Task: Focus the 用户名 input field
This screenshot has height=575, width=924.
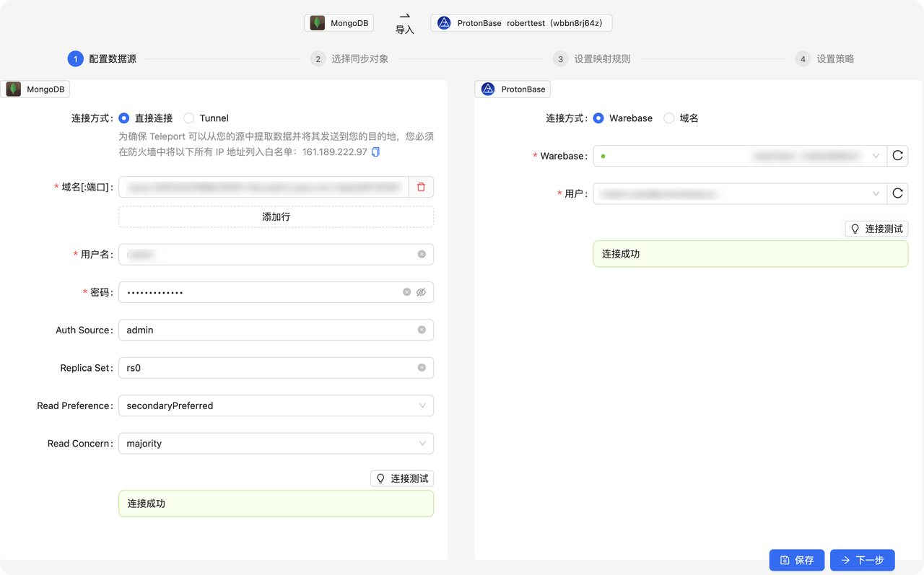Action: 276,254
